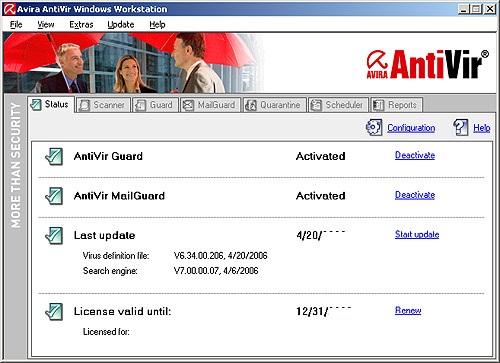
Task: Deactivate AntiVir Guard via its link
Action: 415,155
